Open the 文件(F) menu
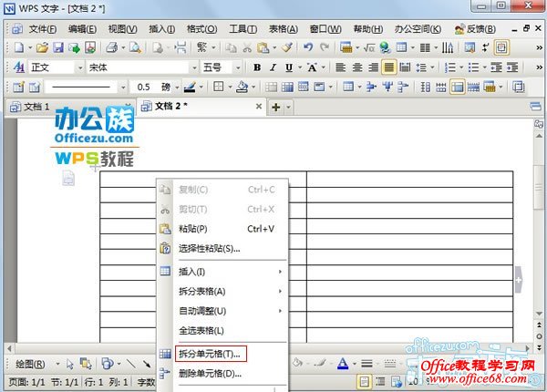The width and height of the screenshot is (547, 392). coord(43,28)
